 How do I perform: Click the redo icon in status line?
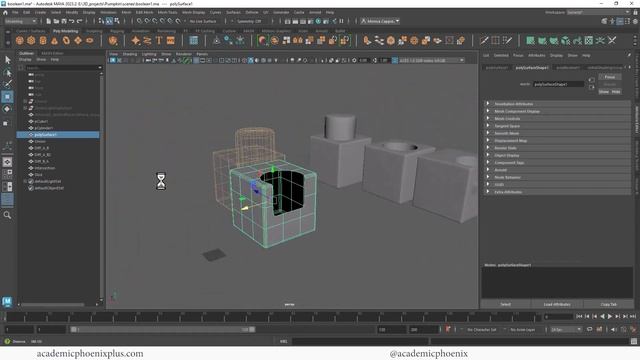coord(80,21)
